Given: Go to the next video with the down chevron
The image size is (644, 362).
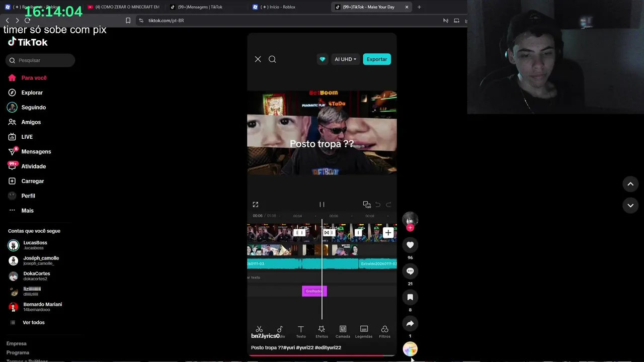Looking at the screenshot, I should pos(630,205).
